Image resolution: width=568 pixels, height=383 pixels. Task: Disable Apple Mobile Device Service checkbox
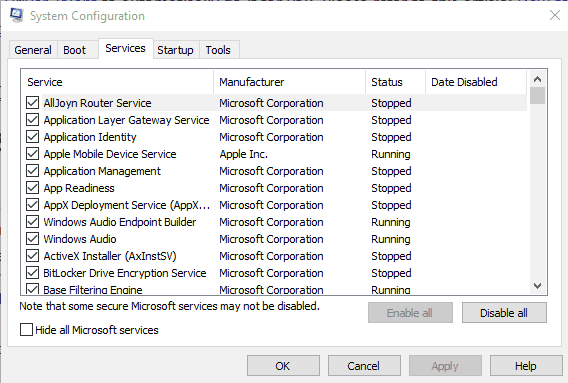[x=33, y=154]
